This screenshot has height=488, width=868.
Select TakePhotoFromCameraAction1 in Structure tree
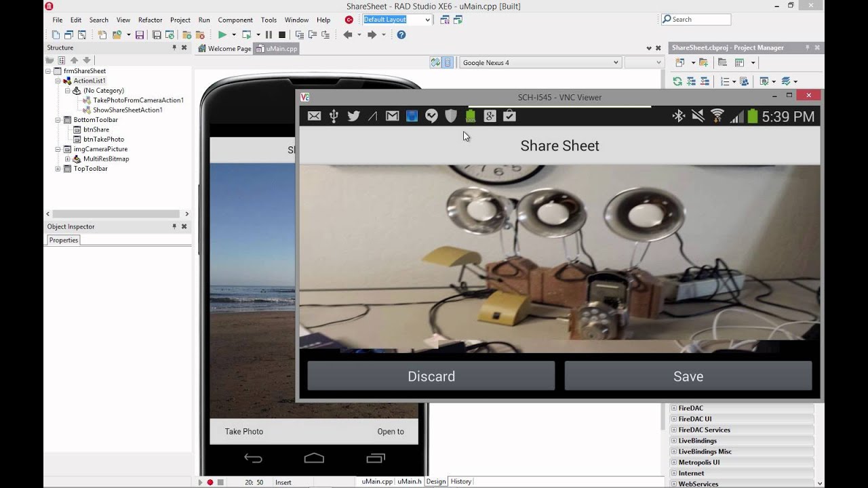(138, 100)
